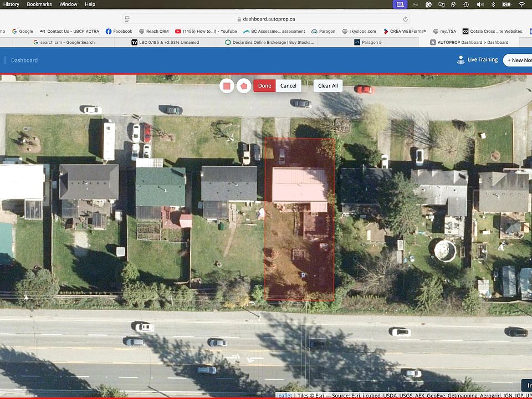Click the Leaflet attribution link
The height and width of the screenshot is (399, 532).
[x=284, y=395]
